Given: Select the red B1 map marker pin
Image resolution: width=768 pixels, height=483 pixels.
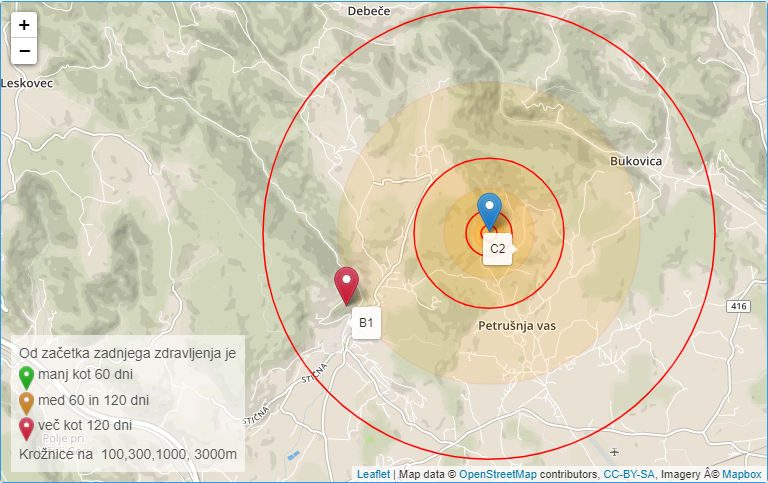Looking at the screenshot, I should pos(346,287).
